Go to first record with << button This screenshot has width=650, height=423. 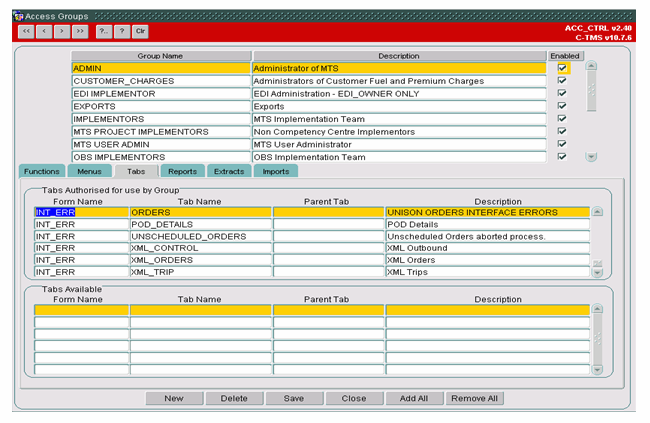tap(26, 31)
